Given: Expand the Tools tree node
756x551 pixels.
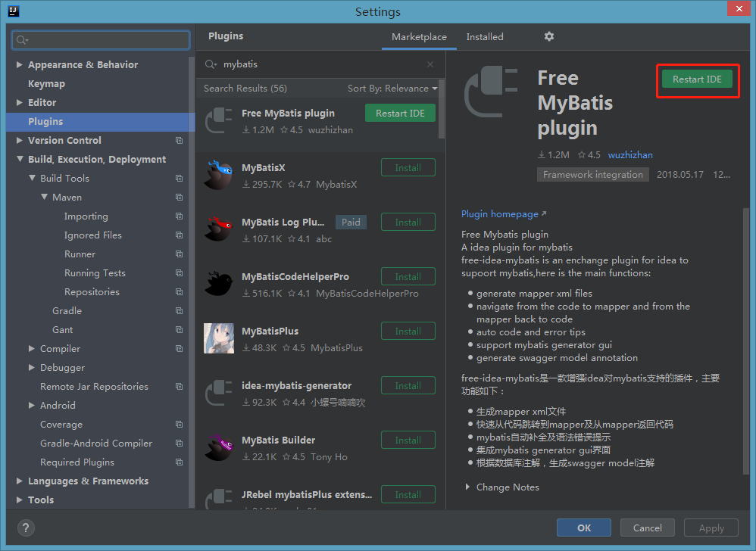Looking at the screenshot, I should pos(19,500).
